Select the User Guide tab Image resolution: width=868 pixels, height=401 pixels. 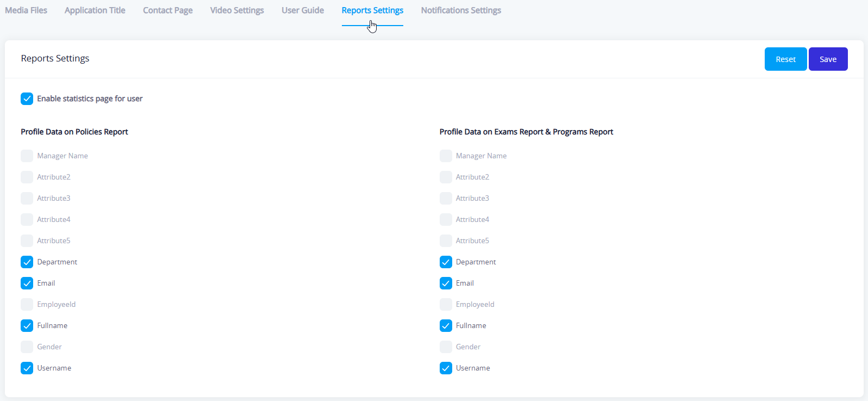click(302, 10)
